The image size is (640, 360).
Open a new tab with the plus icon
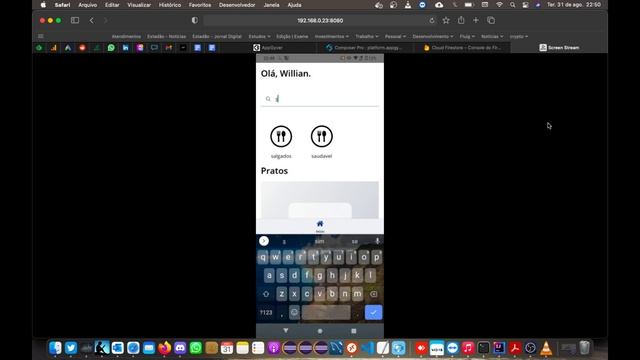pos(476,20)
